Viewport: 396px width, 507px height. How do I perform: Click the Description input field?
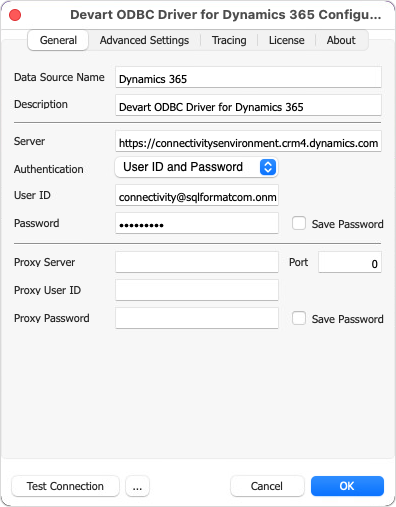pos(248,105)
